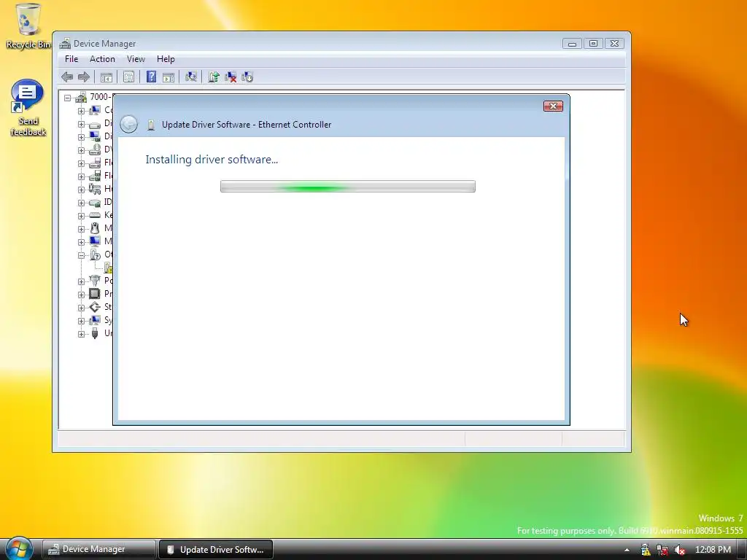Click the Forward arrow in Device Manager toolbar
This screenshot has width=747, height=560.
point(84,77)
